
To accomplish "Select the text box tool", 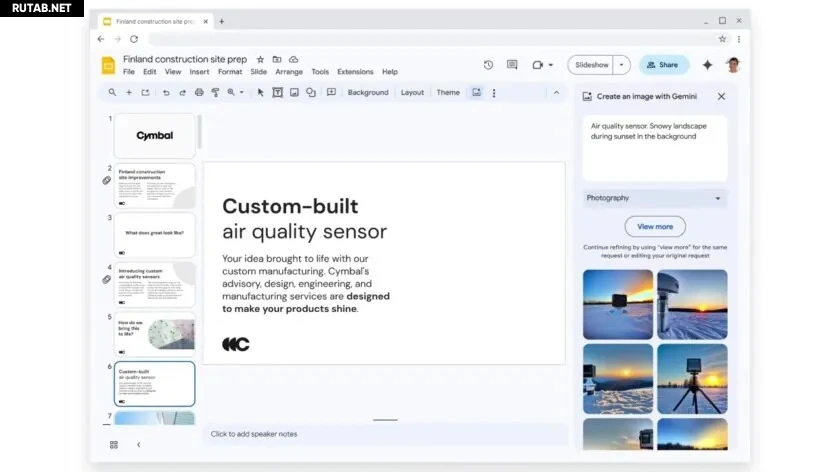I will [x=278, y=93].
